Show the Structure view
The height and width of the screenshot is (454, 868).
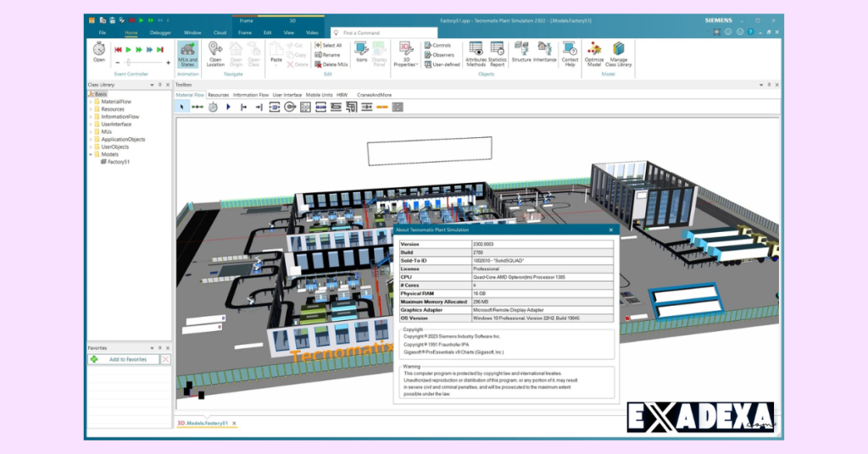point(521,52)
